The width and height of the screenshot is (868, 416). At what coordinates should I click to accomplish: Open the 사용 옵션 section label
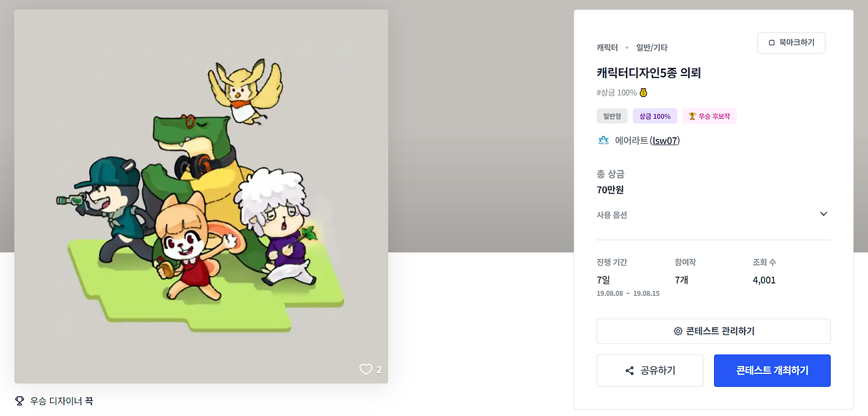pos(612,214)
